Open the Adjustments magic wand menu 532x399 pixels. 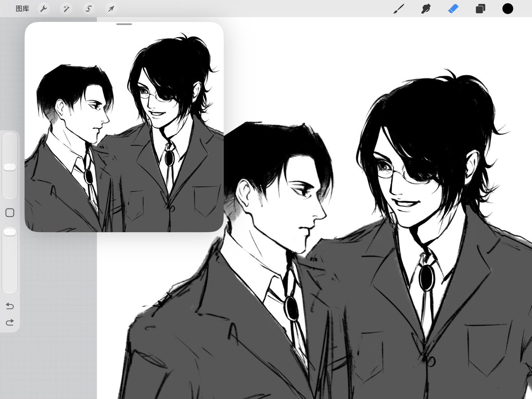click(x=66, y=8)
